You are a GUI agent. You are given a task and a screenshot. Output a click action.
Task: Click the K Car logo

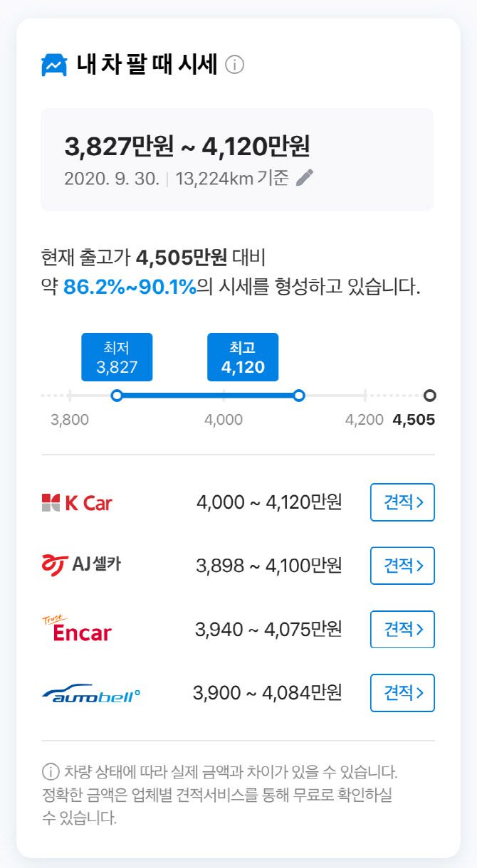click(x=77, y=503)
